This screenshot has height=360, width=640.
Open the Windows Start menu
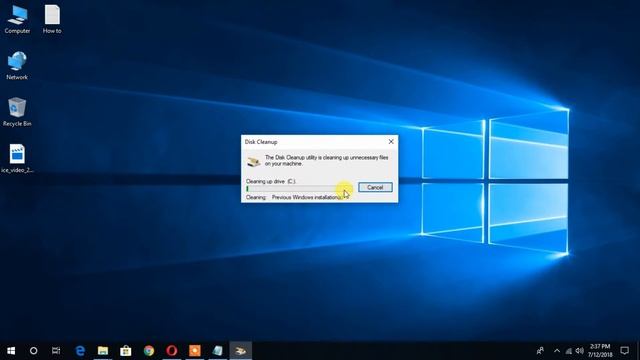point(11,351)
